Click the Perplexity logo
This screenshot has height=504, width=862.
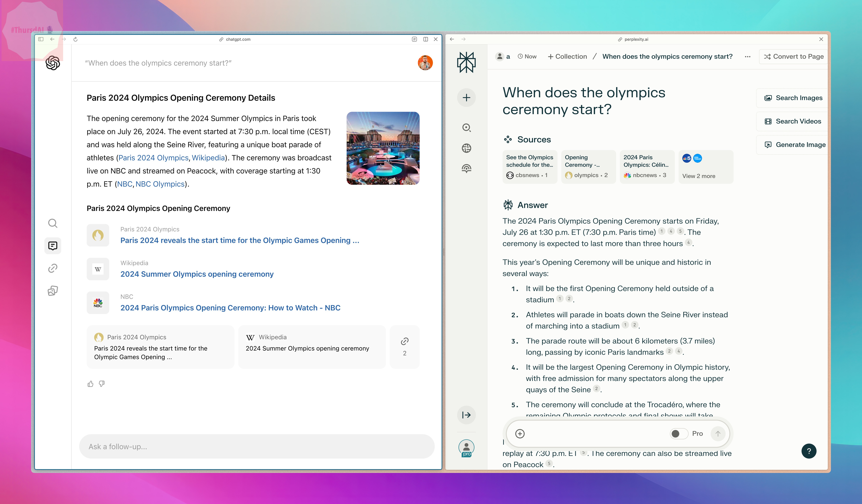[x=466, y=62]
